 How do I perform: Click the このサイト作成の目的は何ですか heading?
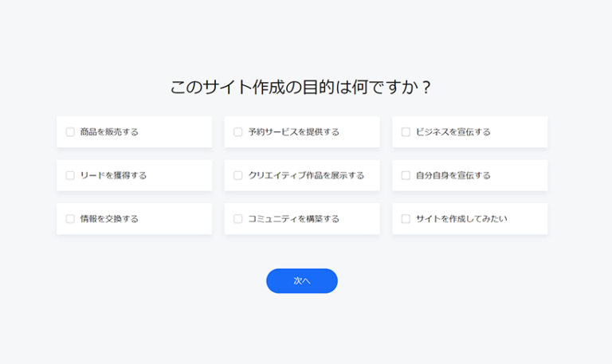[301, 88]
